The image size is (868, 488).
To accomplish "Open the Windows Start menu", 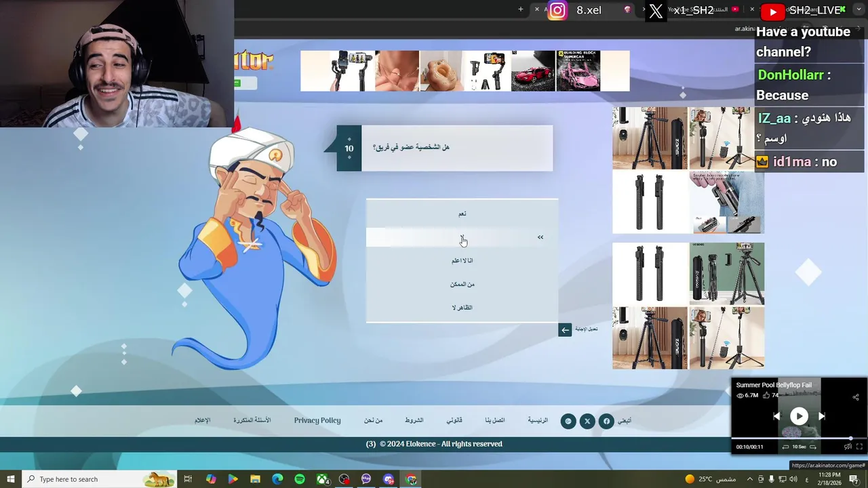I will (11, 479).
